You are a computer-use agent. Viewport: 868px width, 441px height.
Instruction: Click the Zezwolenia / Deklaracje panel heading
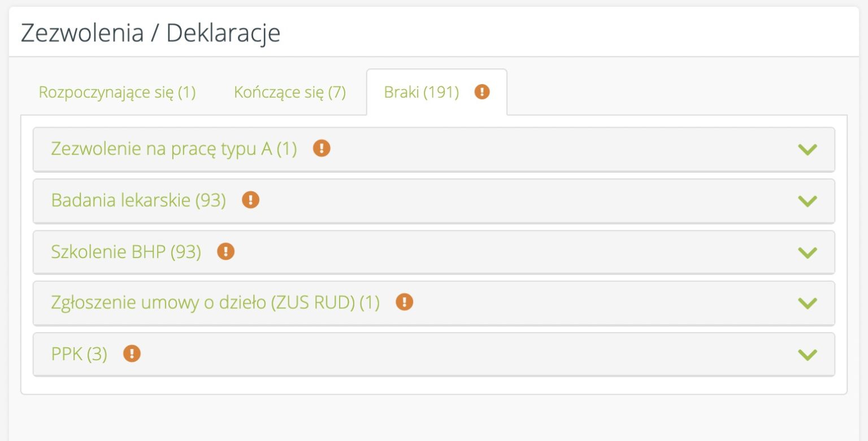150,33
